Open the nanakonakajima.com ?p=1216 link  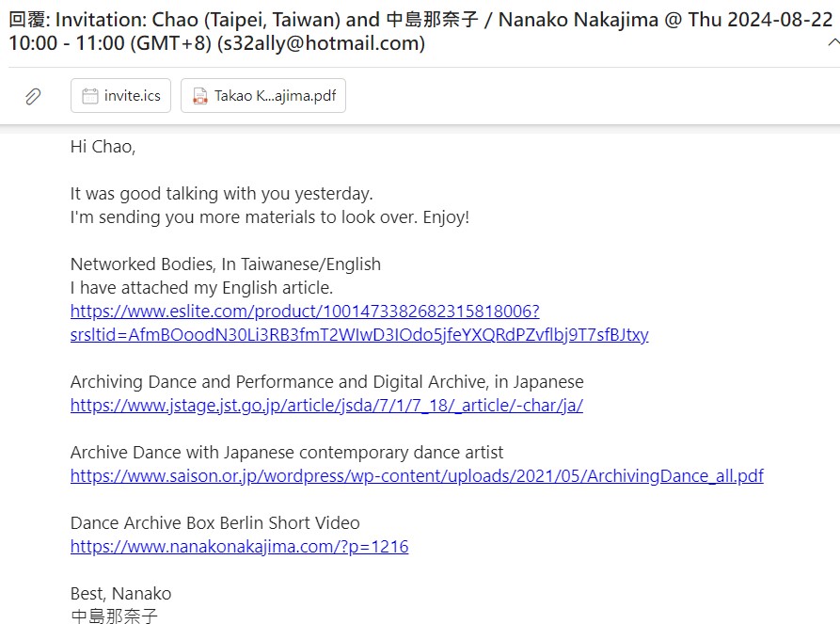tap(239, 547)
